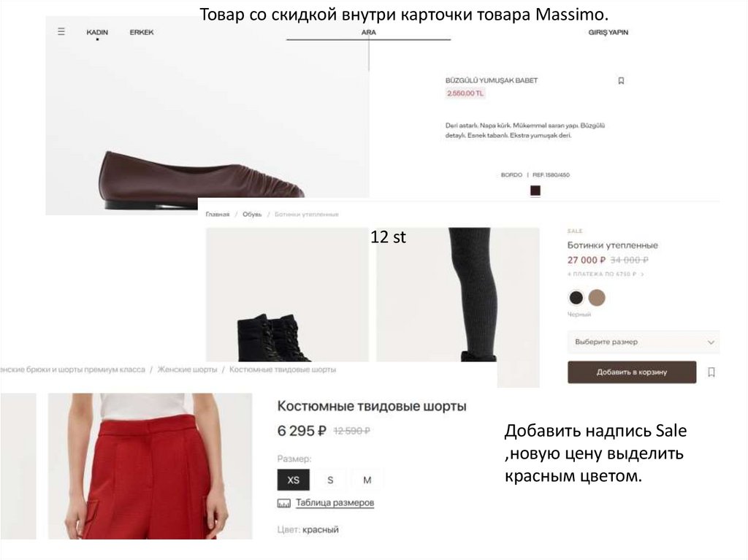Select size XS

point(294,480)
